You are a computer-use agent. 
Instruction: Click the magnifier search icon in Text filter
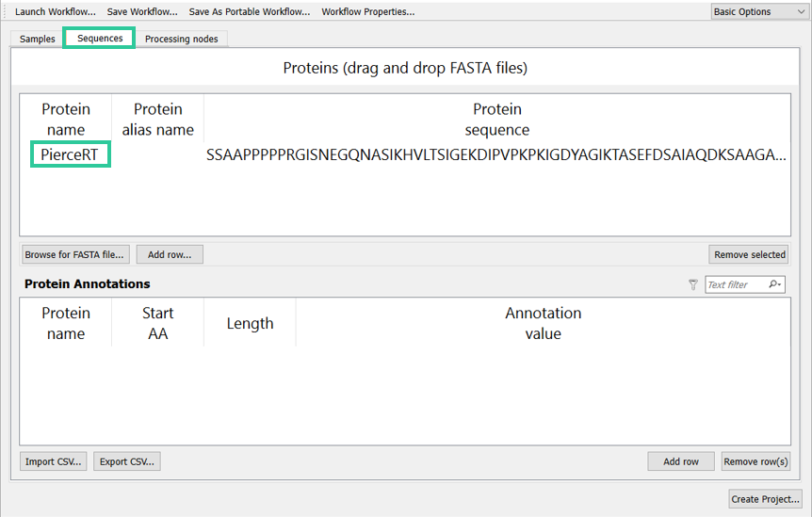[774, 284]
